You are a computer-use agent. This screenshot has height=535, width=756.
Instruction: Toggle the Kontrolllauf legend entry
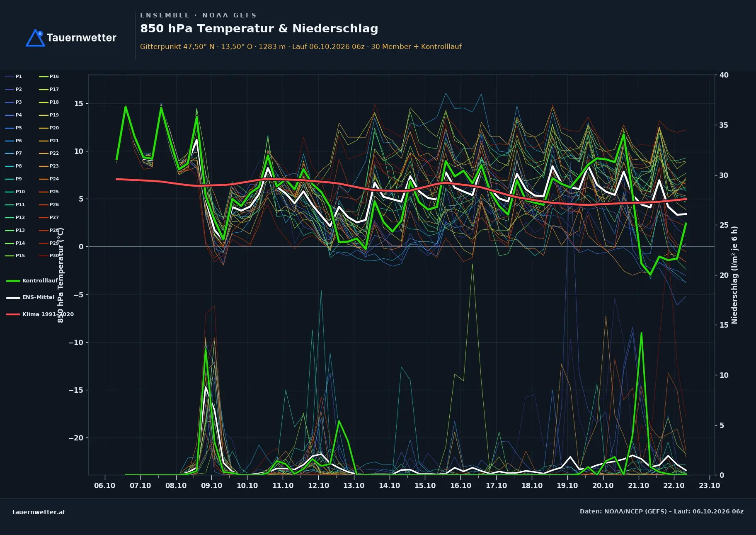click(32, 281)
